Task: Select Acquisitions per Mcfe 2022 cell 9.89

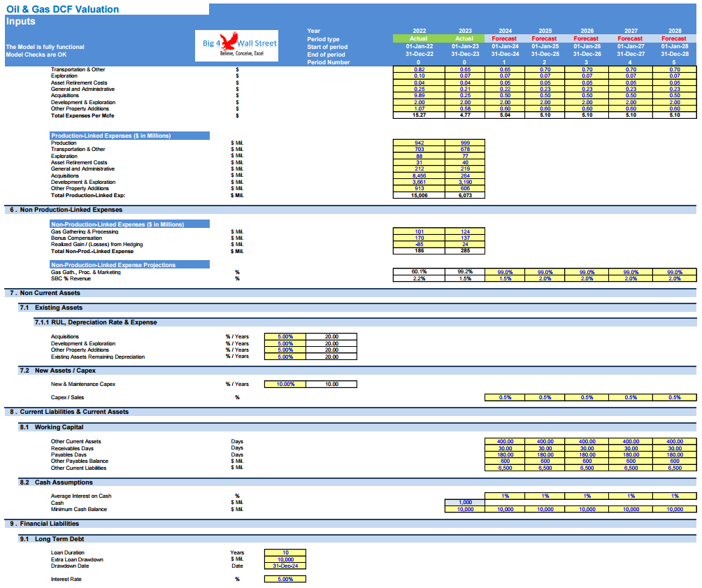Action: pyautogui.click(x=419, y=95)
